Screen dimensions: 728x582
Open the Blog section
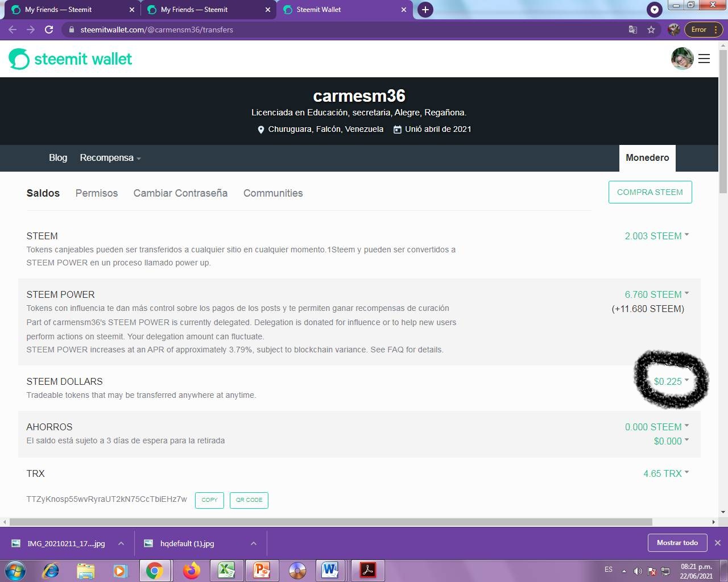coord(58,157)
